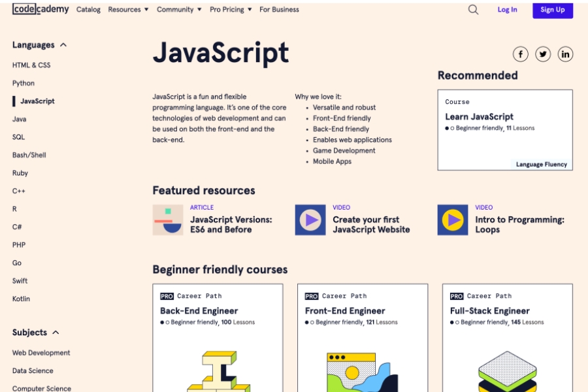
Task: Select C# in the Languages list
Action: (17, 227)
